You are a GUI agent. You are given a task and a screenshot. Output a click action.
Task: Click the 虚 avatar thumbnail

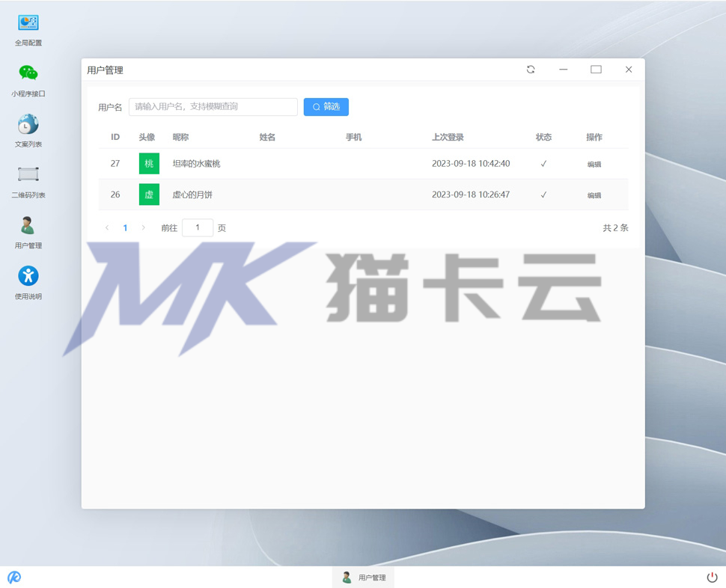coord(149,195)
